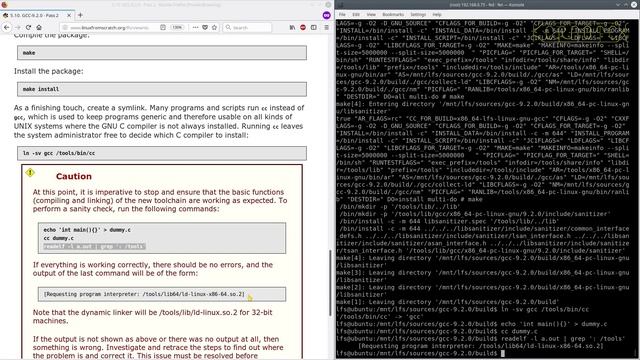Click the purple private browsing mask icon
640x360 pixels.
[x=326, y=15]
